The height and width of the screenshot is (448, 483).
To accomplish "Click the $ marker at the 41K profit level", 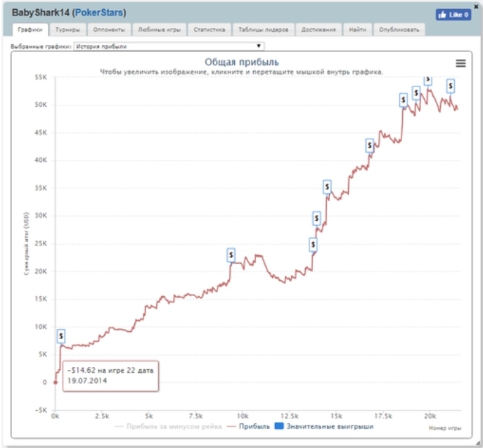I will pyautogui.click(x=370, y=146).
